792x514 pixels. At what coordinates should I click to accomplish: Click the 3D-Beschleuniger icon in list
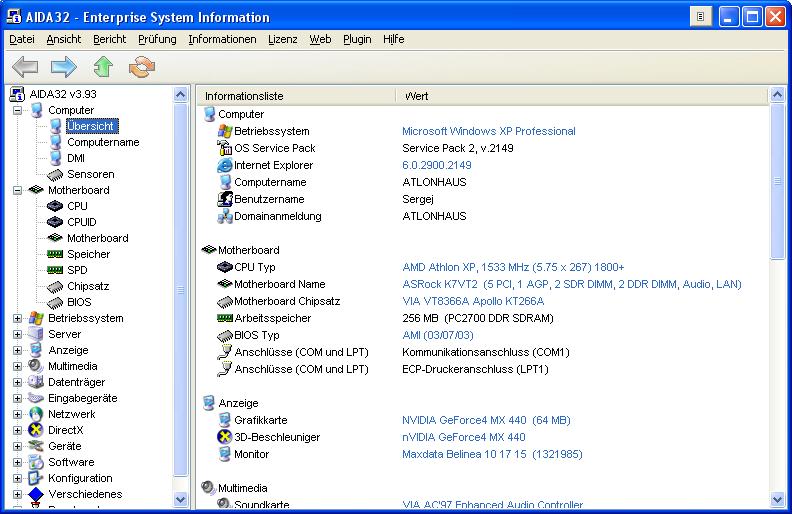[225, 437]
